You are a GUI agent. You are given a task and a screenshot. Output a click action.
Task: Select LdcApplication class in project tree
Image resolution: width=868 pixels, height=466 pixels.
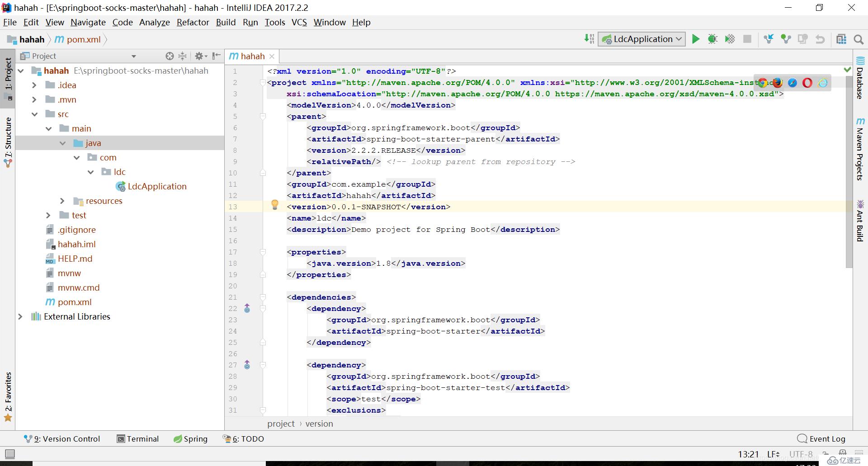(157, 186)
